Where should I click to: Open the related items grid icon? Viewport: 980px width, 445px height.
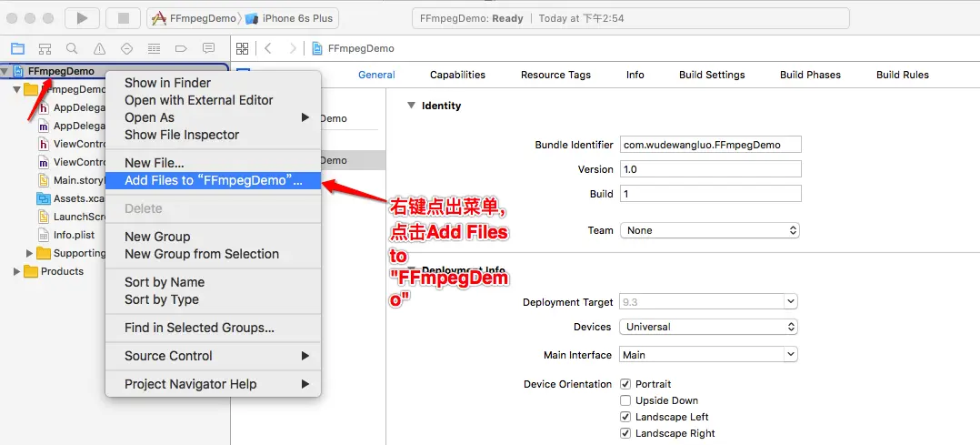click(243, 48)
